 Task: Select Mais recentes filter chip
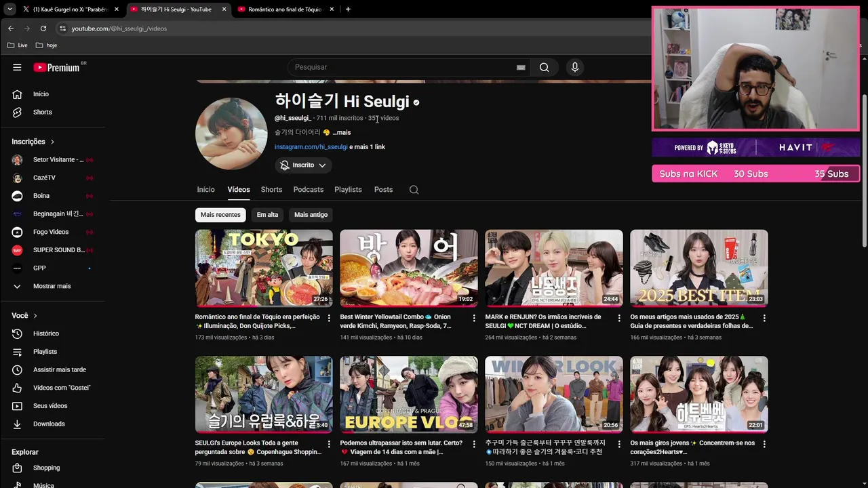[x=220, y=215]
